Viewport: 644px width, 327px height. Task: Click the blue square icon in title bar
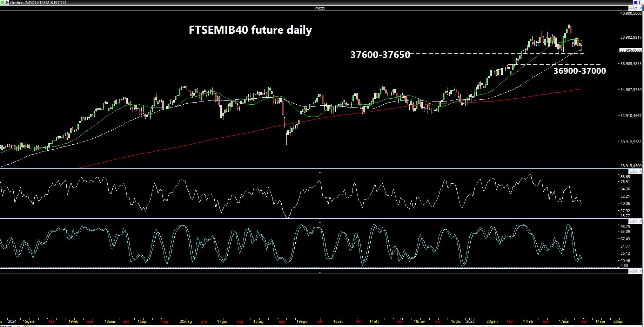(635, 2)
